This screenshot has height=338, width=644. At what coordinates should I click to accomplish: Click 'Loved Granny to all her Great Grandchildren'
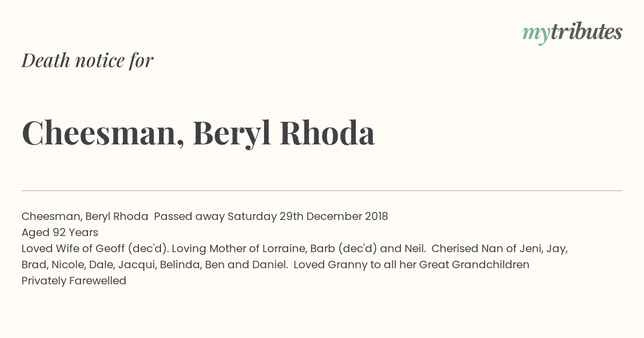click(x=412, y=264)
